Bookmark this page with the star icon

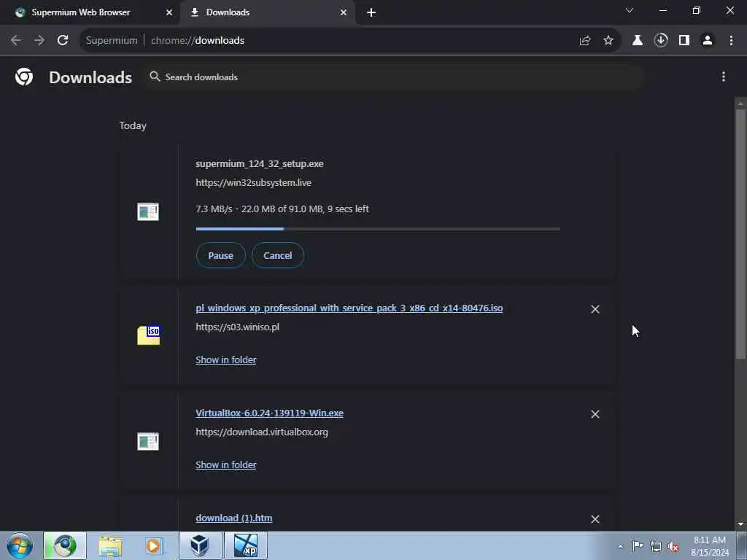(x=608, y=41)
